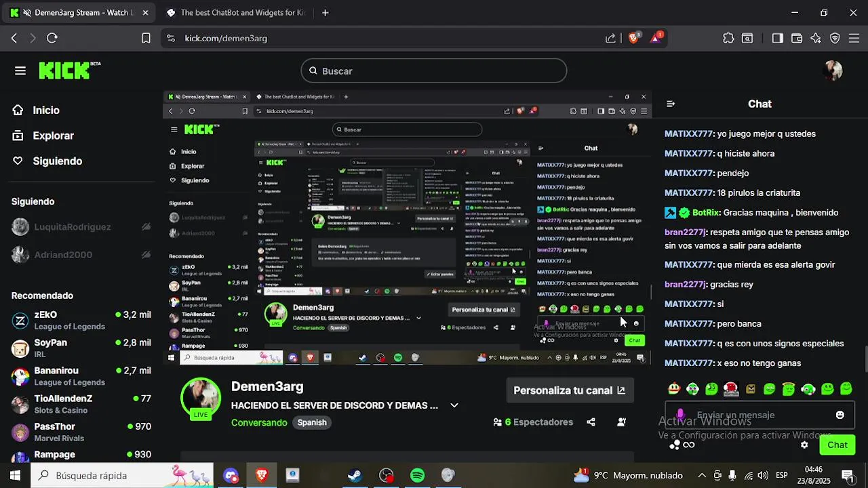This screenshot has height=488, width=868.
Task: Click the share page icon in address bar
Action: (x=611, y=38)
